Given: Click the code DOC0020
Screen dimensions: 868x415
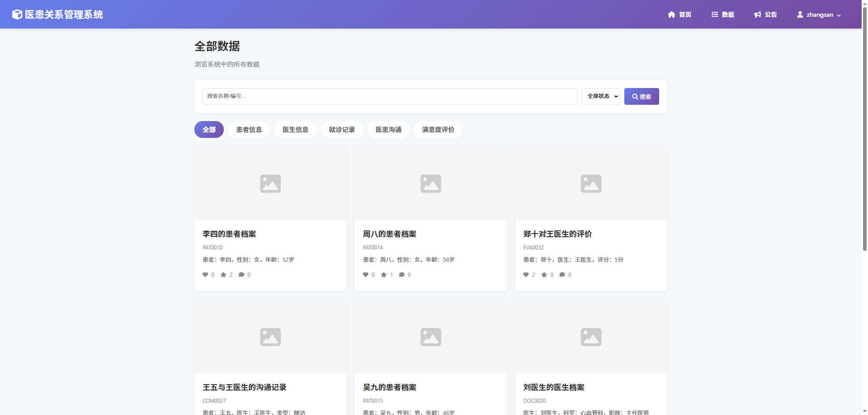Looking at the screenshot, I should click(535, 401).
